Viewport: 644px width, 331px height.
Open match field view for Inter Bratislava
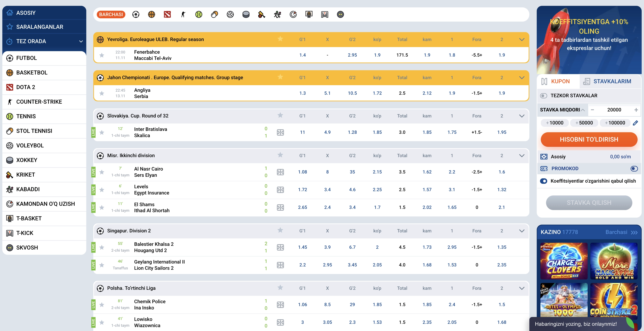(280, 132)
